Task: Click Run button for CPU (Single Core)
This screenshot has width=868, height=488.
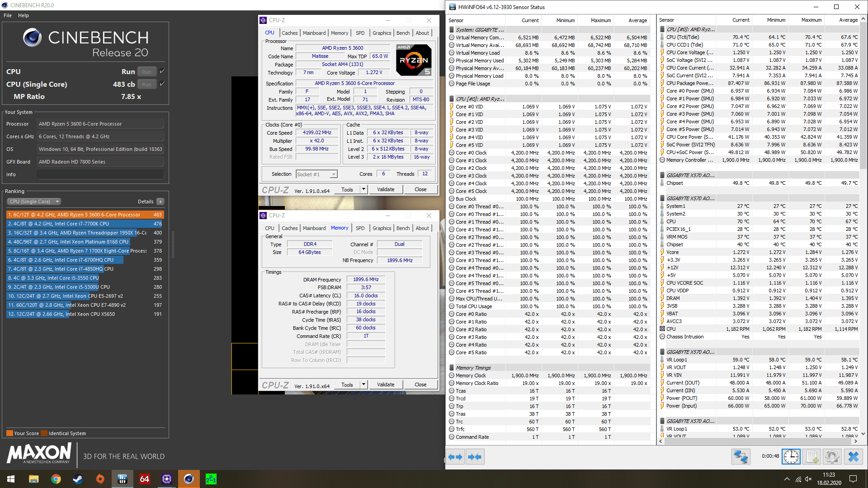Action: pos(146,84)
